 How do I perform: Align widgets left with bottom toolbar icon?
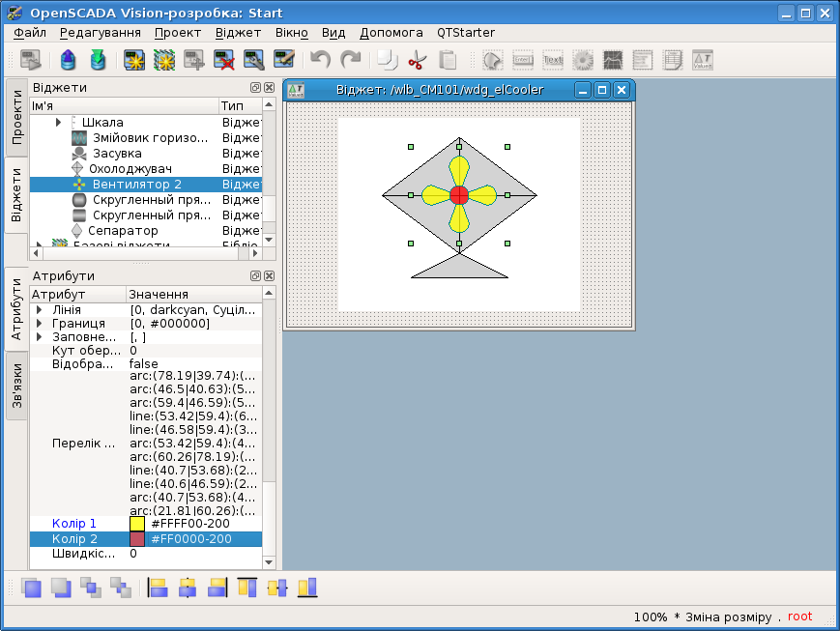pos(158,588)
